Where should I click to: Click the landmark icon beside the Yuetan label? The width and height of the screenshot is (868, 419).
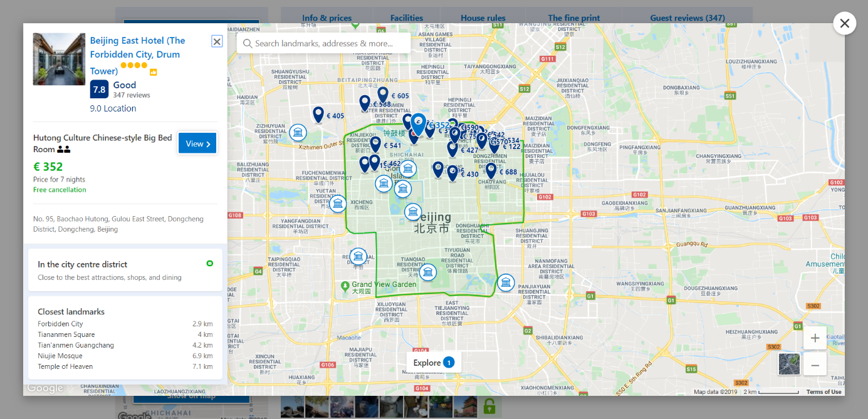[338, 204]
